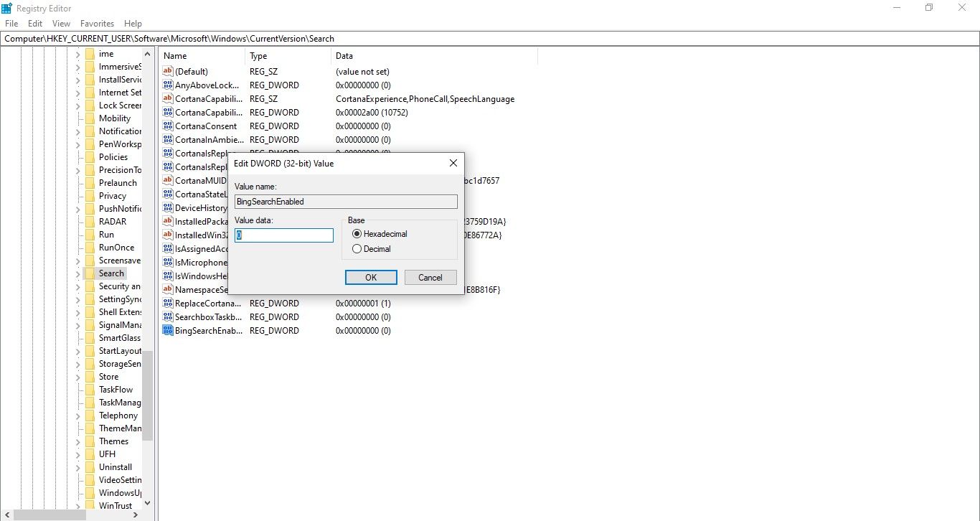This screenshot has width=980, height=521.
Task: Click the RADAR folder icon
Action: 90,222
